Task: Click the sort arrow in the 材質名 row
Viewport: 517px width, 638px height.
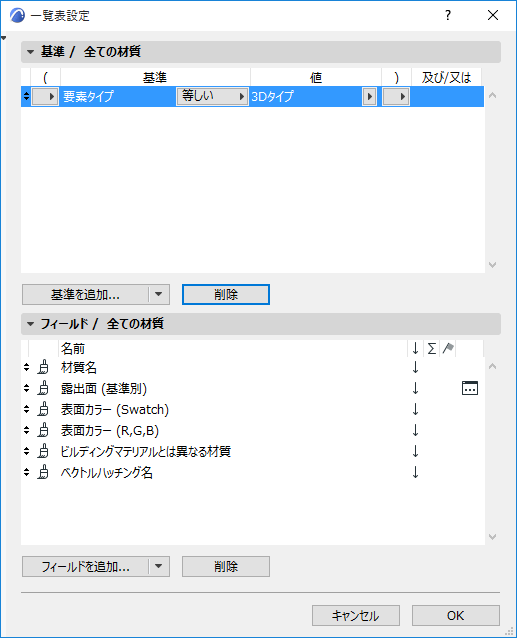Action: [415, 367]
